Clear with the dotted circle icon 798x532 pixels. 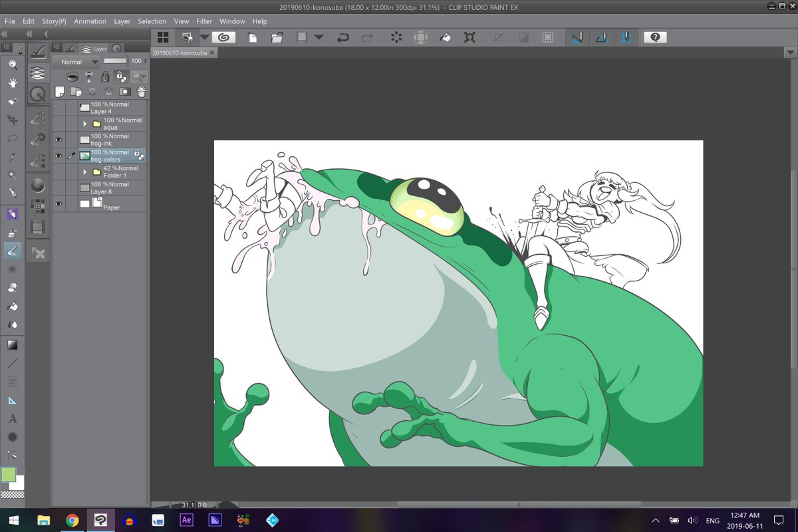[396, 37]
